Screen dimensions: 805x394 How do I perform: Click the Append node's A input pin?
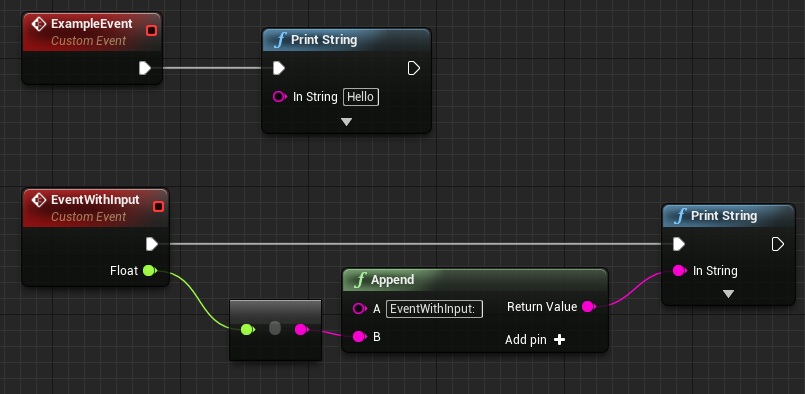(359, 308)
